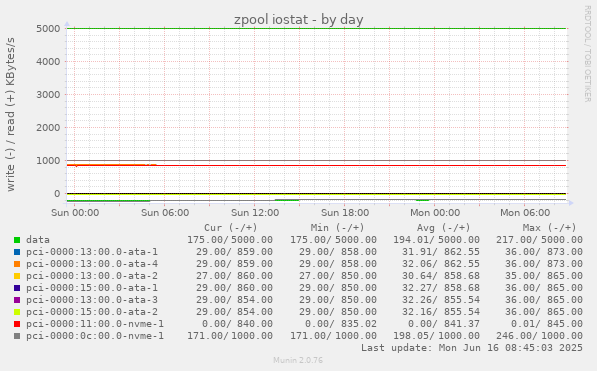The height and width of the screenshot is (371, 597).
Task: Click the 15:00.0-ata-2 Avg value 32.16/855.54
Action: pyautogui.click(x=441, y=312)
